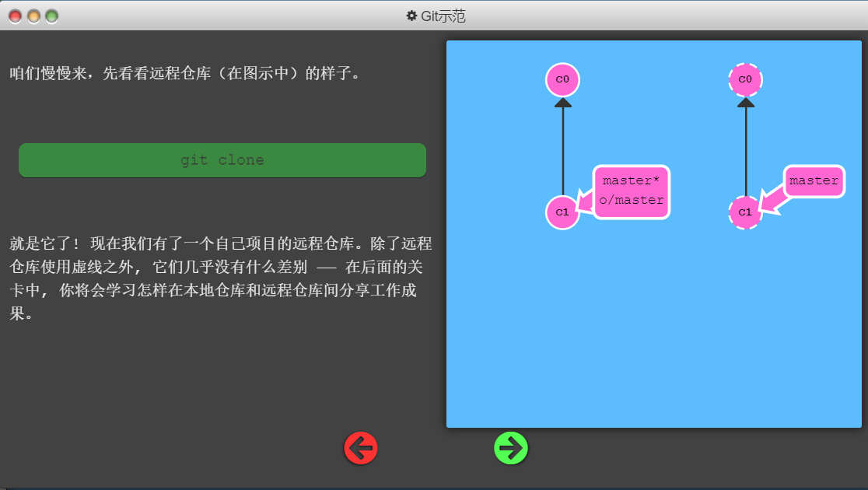
Task: Click the paragraph starting with 咱们慢慢来
Action: [185, 74]
